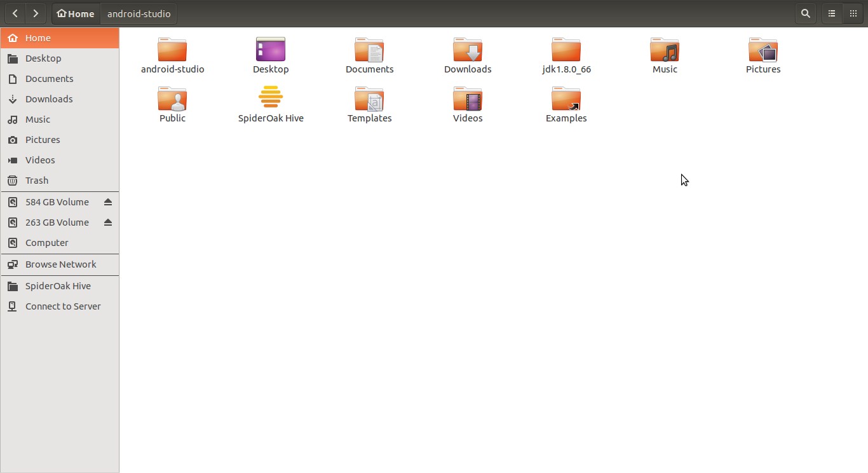Eject the 584 GB Volume
868x473 pixels.
(x=108, y=202)
